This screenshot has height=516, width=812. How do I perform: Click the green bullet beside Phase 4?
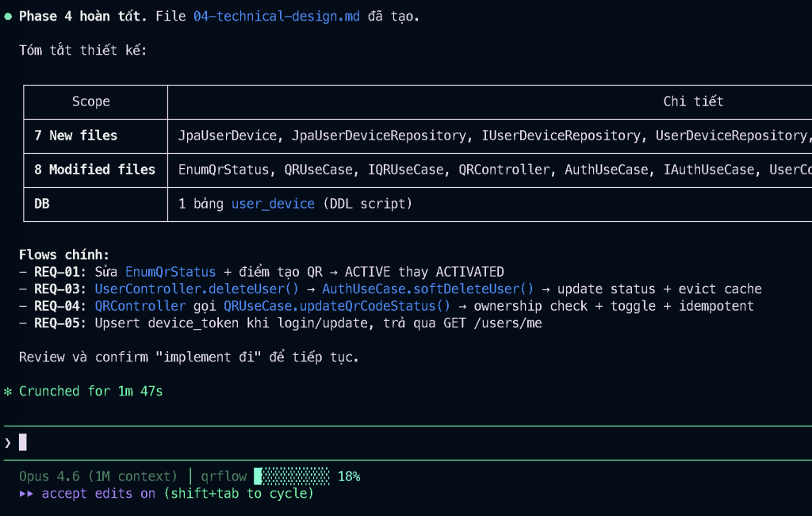tap(8, 17)
